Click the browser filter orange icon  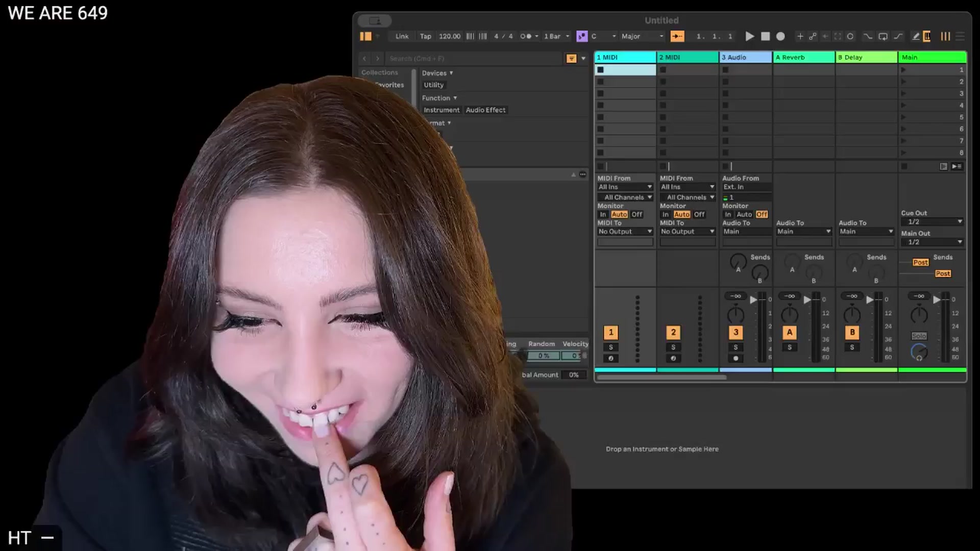[x=571, y=59]
